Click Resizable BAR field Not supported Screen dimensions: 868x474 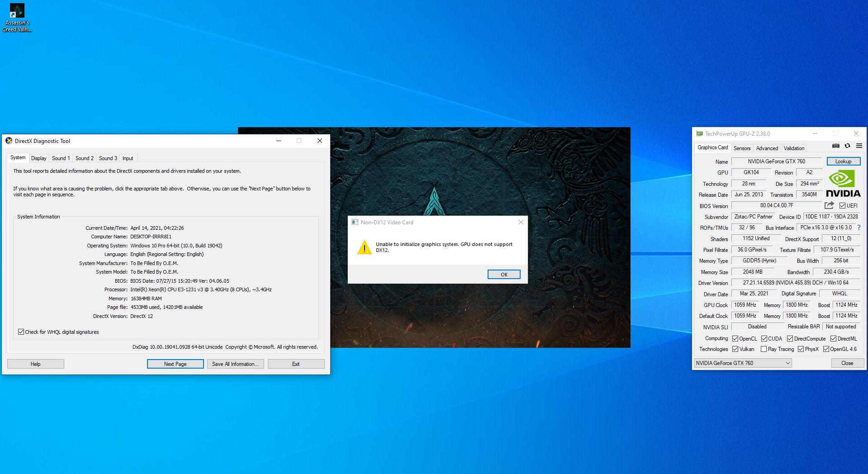click(841, 327)
